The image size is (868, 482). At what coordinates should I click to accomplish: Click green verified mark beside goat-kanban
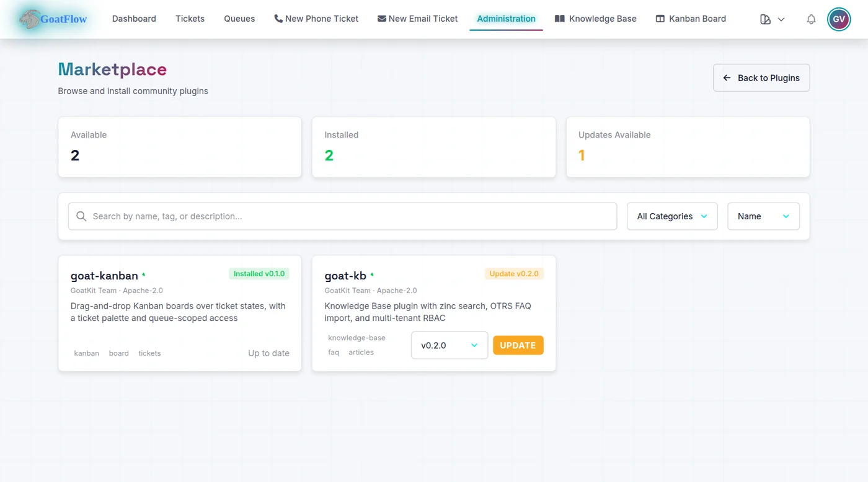tap(144, 274)
